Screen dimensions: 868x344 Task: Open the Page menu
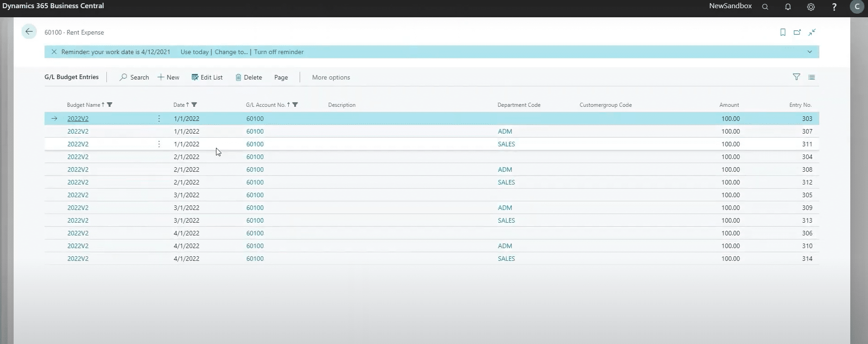pyautogui.click(x=281, y=78)
